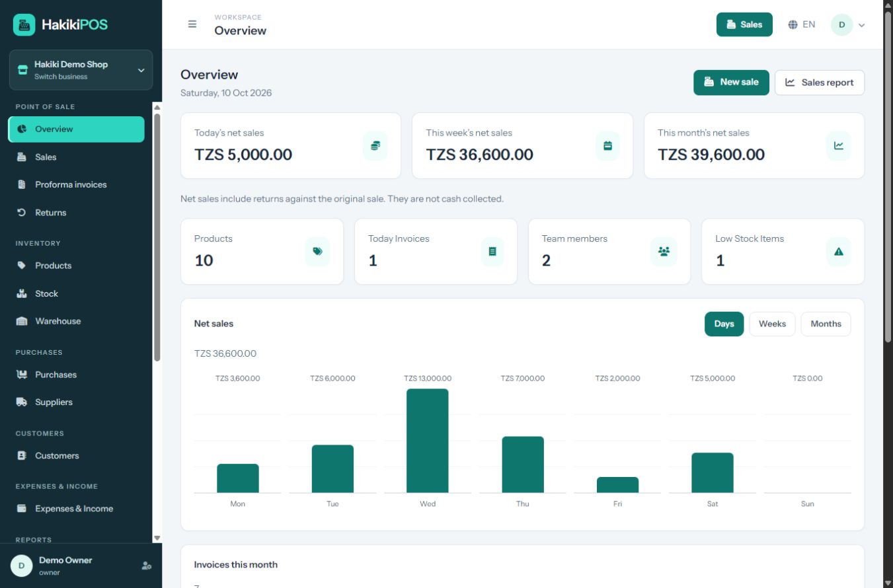Open Proforma invoices in the sidebar

(76, 185)
